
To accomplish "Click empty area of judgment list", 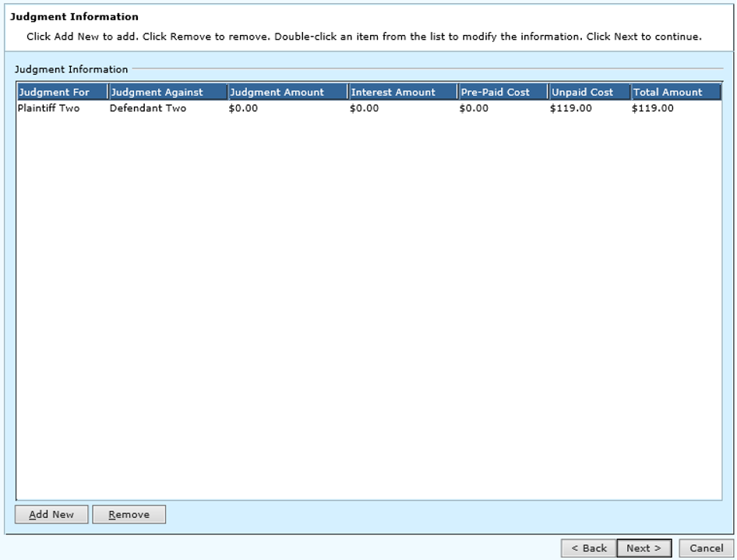I will (x=368, y=312).
